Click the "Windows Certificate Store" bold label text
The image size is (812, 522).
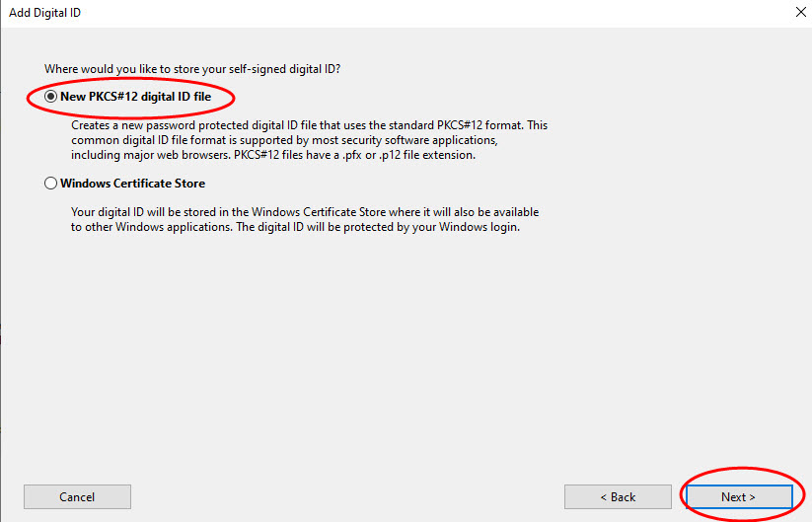coord(132,184)
